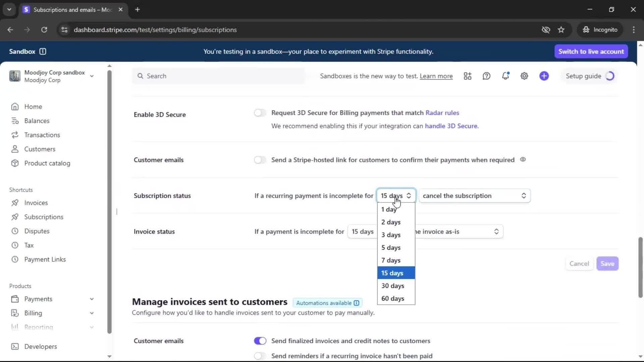
Task: Enable the Request 3D Secure toggle
Action: coord(260,113)
